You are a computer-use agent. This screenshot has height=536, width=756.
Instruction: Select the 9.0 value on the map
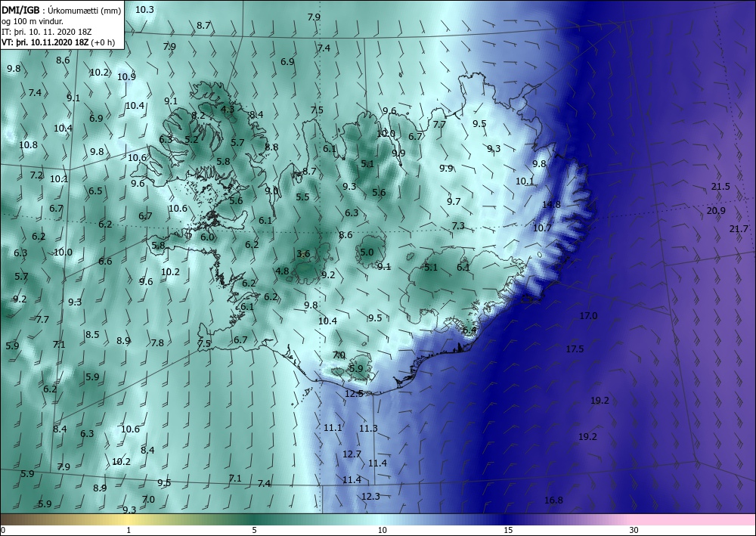[x=271, y=191]
